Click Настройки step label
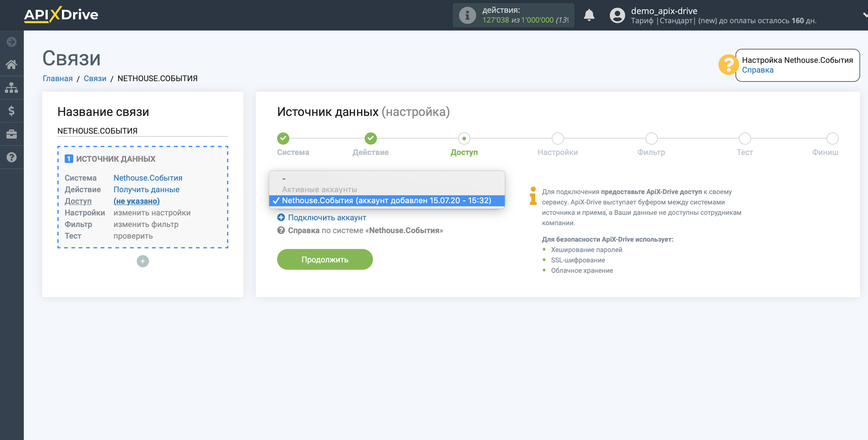This screenshot has width=868, height=440. point(558,152)
